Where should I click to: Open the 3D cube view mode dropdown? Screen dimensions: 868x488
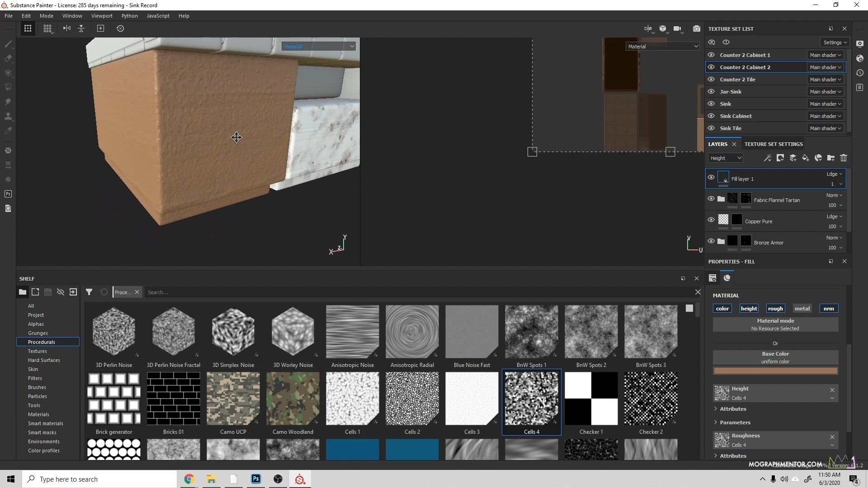663,28
